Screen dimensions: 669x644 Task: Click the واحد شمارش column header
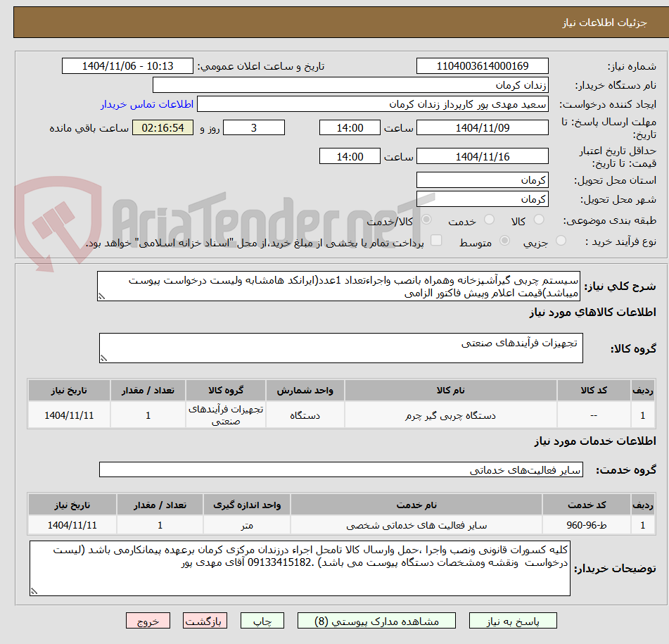[305, 391]
